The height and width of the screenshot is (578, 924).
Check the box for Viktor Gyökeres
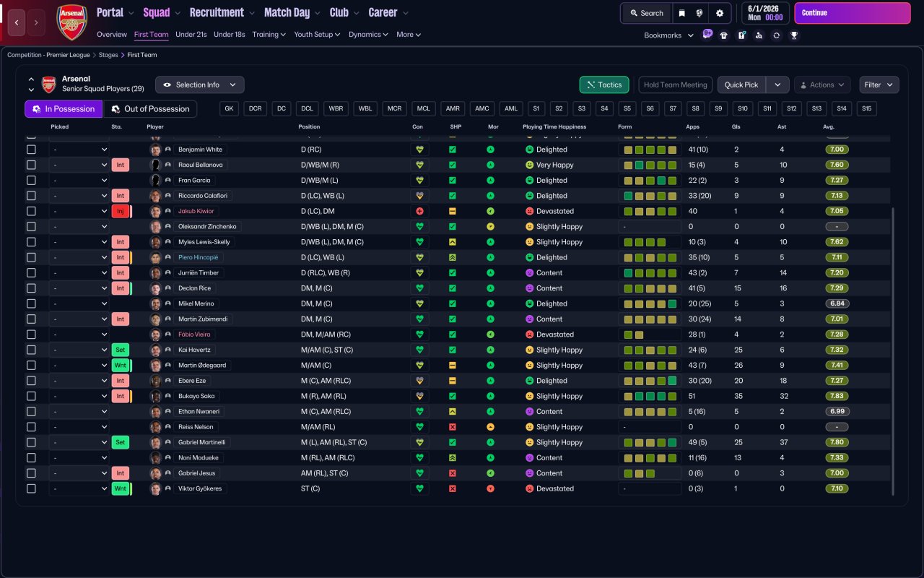tap(31, 488)
